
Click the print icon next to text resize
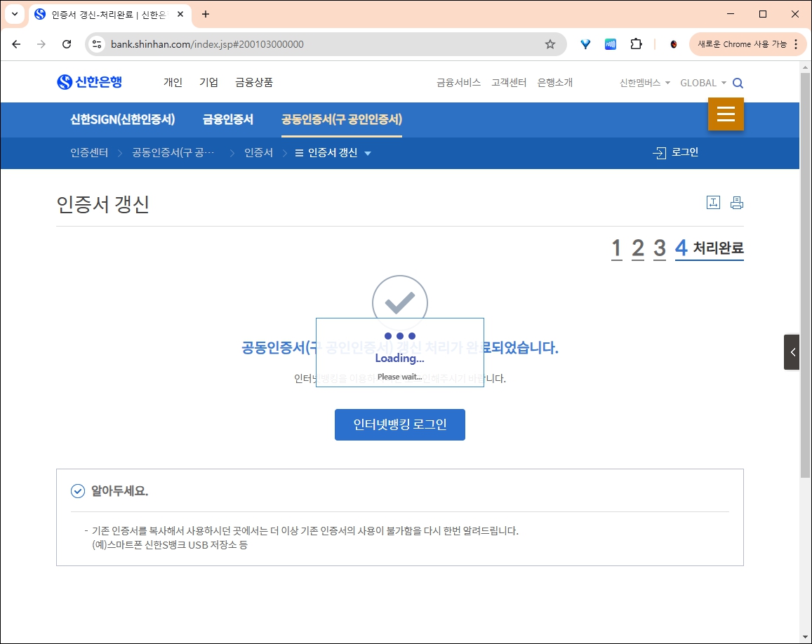(x=736, y=202)
